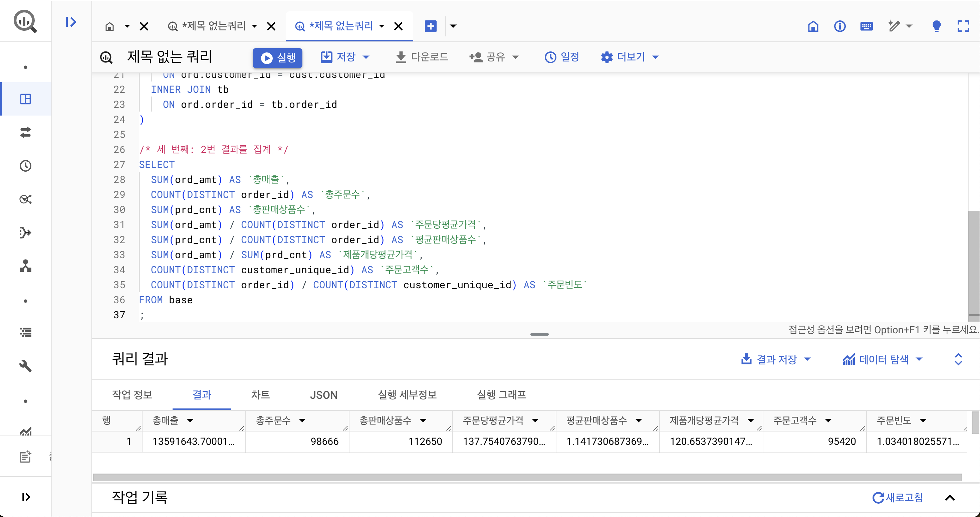Add new query tab with plus icon
The height and width of the screenshot is (517, 980).
point(430,26)
